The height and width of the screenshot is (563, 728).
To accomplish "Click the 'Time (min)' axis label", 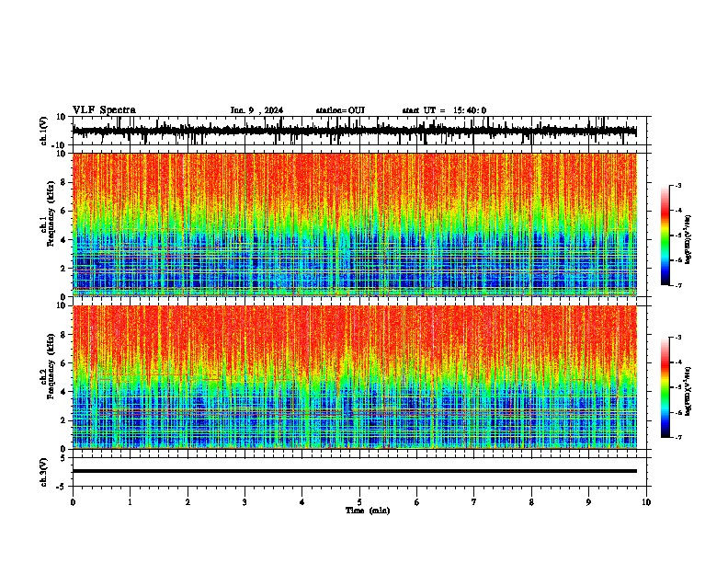I will pyautogui.click(x=368, y=511).
